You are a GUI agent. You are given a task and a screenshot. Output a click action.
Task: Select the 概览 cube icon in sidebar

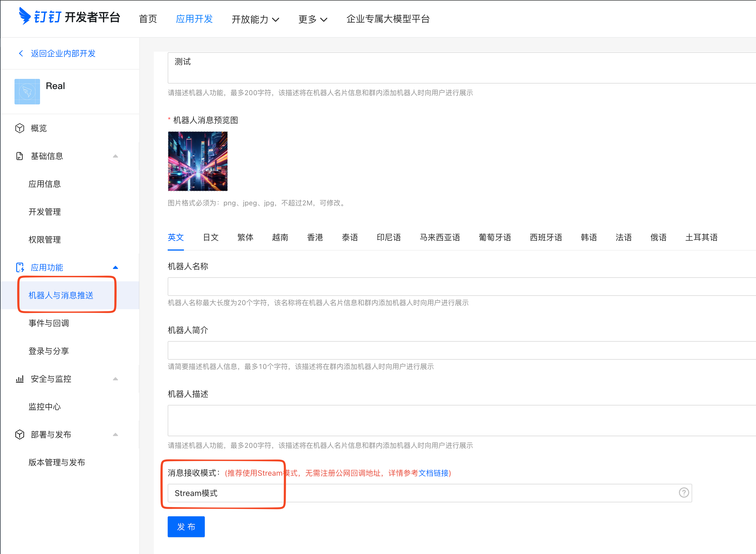[19, 128]
